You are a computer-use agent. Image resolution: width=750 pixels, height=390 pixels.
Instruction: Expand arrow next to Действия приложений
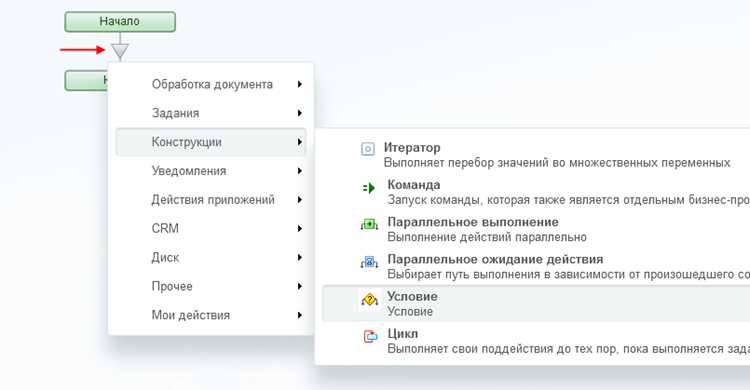(299, 200)
